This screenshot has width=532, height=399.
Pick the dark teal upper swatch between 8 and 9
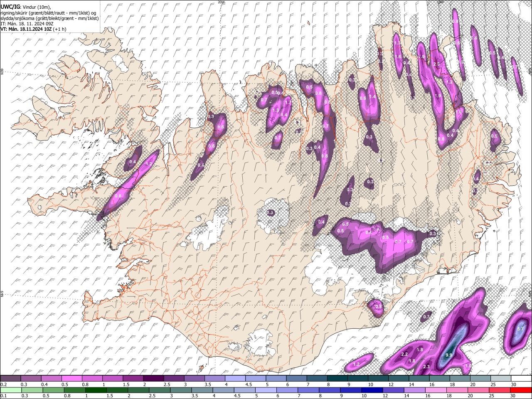pos(338,378)
